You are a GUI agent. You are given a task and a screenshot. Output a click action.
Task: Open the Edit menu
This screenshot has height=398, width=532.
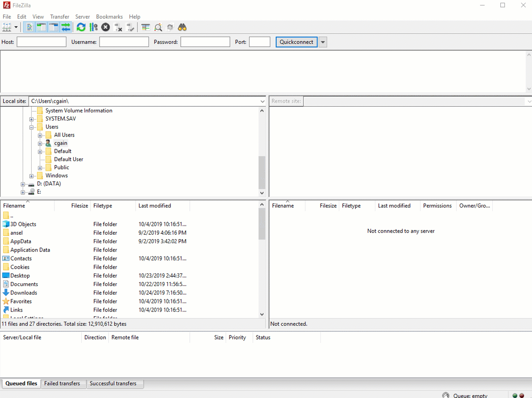(22, 17)
